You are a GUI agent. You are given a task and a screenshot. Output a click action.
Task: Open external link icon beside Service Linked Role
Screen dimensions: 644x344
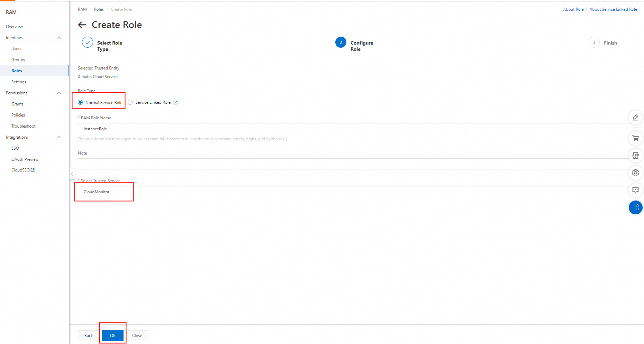pos(175,102)
